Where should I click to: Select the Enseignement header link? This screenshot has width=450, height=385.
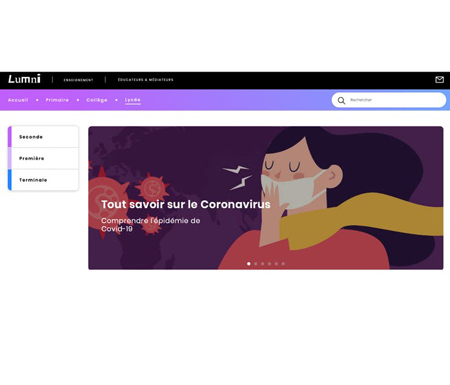pos(78,80)
